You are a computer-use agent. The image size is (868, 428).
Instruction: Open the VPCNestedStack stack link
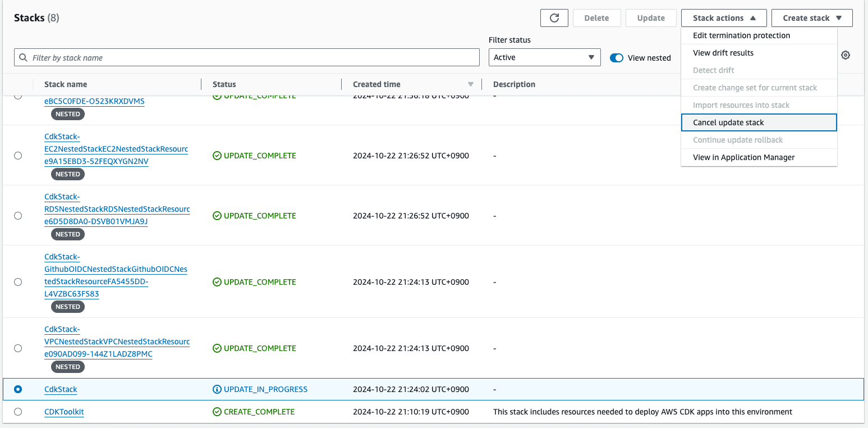click(x=117, y=342)
